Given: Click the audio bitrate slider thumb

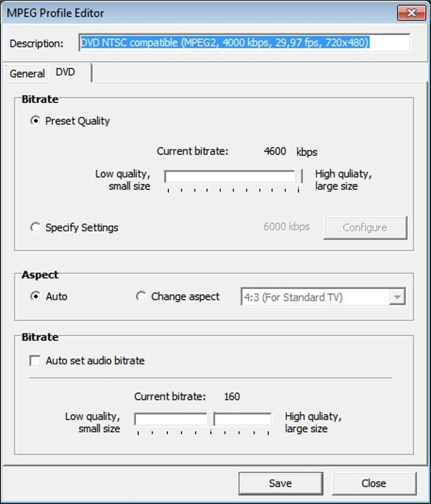Looking at the screenshot, I should point(211,419).
